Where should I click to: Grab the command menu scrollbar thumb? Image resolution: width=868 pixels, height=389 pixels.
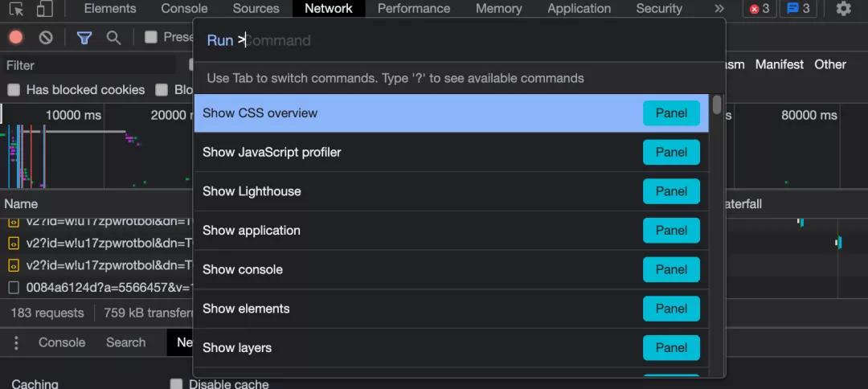717,104
